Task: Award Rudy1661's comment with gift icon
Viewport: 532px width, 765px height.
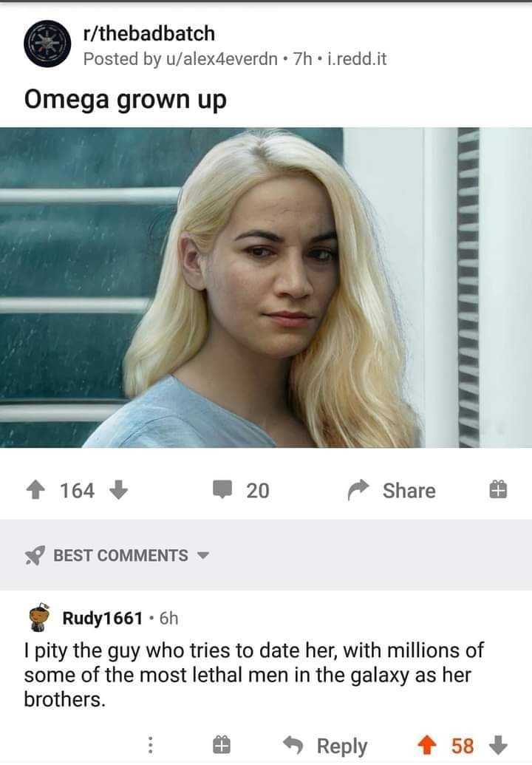Action: [x=222, y=745]
